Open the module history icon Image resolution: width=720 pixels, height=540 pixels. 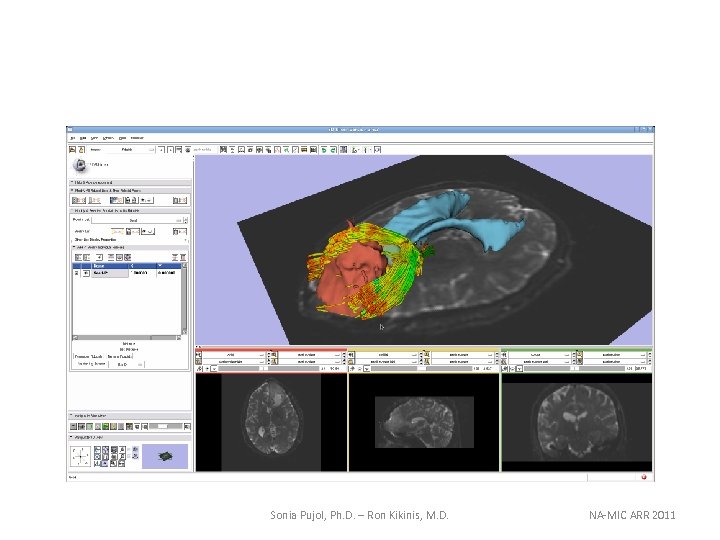click(179, 150)
